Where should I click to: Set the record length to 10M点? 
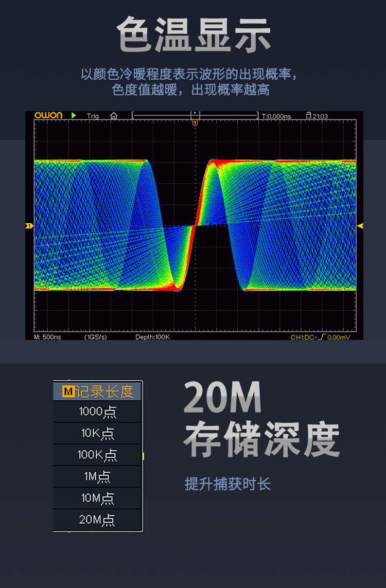97,498
